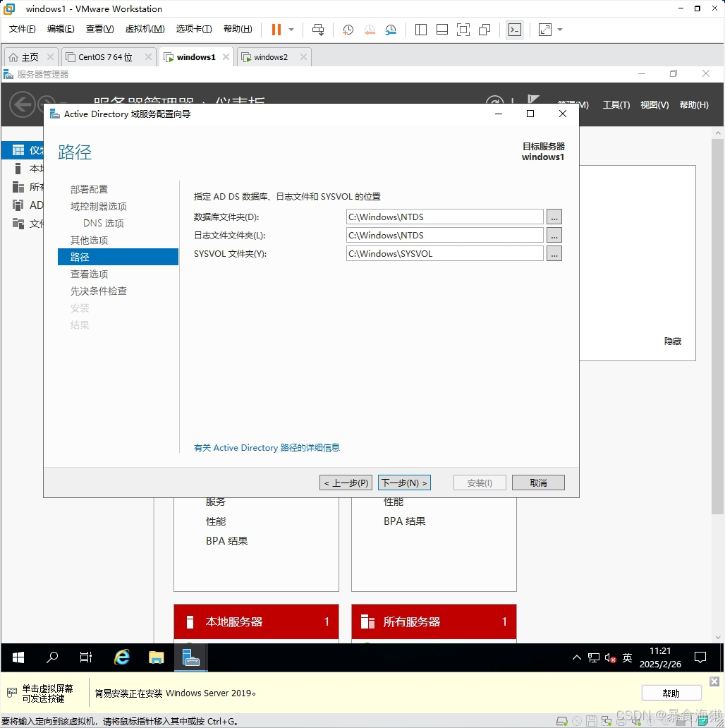Go to DNS 选项 wizard step
The height and width of the screenshot is (728, 725).
click(x=104, y=224)
